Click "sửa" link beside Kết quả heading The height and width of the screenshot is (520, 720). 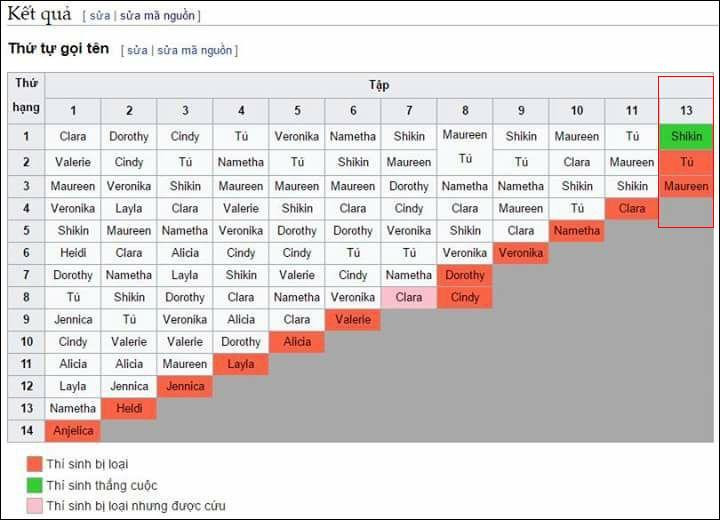pos(99,16)
